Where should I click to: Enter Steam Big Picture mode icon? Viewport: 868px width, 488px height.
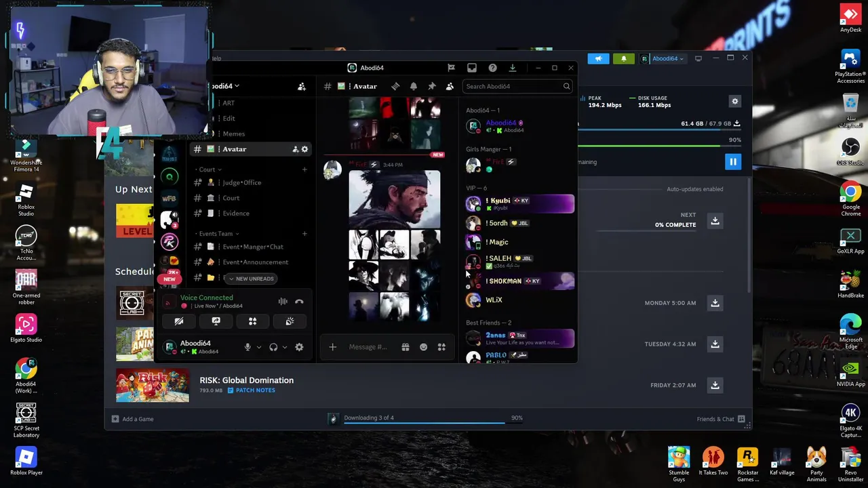[x=698, y=59]
